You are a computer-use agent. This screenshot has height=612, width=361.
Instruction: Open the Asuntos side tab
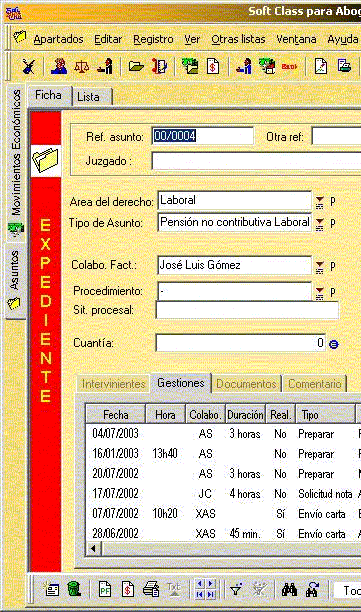[x=15, y=282]
